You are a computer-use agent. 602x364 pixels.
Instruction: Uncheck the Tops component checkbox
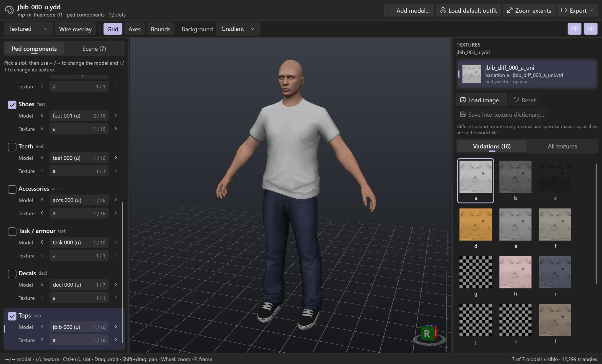point(12,316)
